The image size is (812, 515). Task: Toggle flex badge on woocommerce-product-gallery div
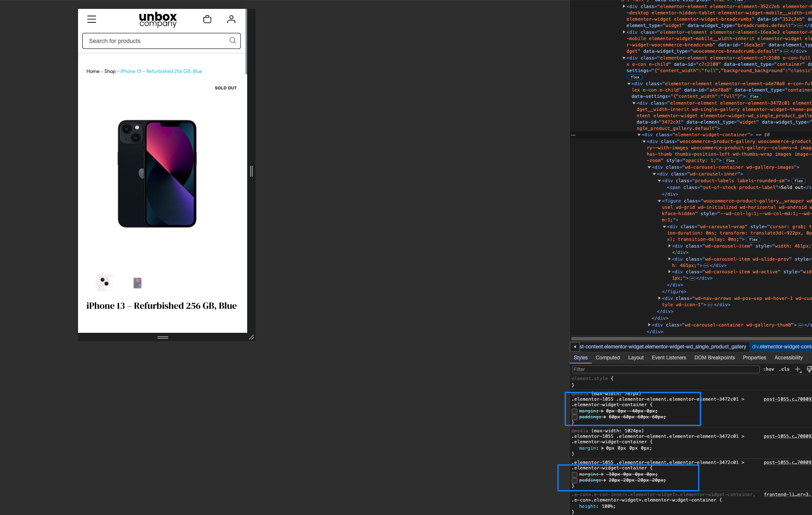[x=730, y=161]
